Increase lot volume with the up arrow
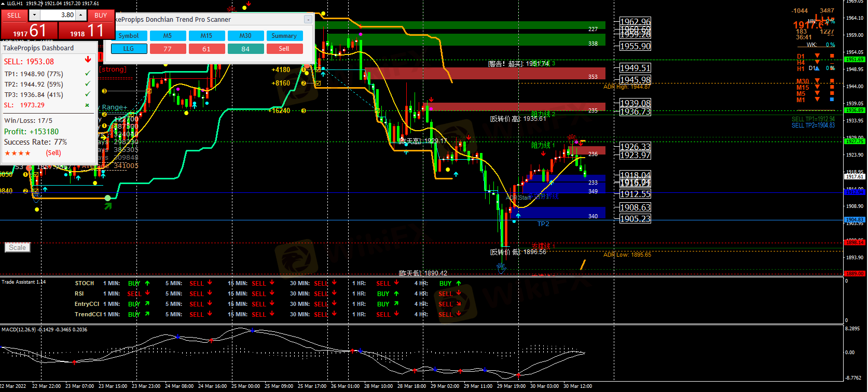The image size is (868, 392). (x=81, y=15)
